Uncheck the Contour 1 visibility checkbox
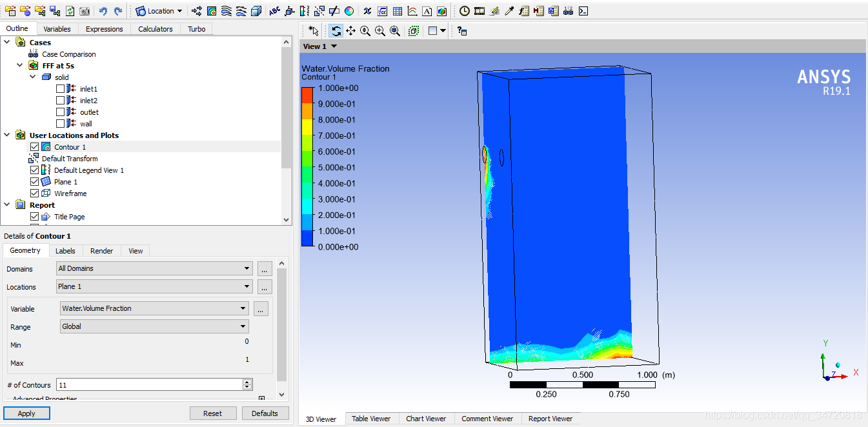 [x=35, y=147]
